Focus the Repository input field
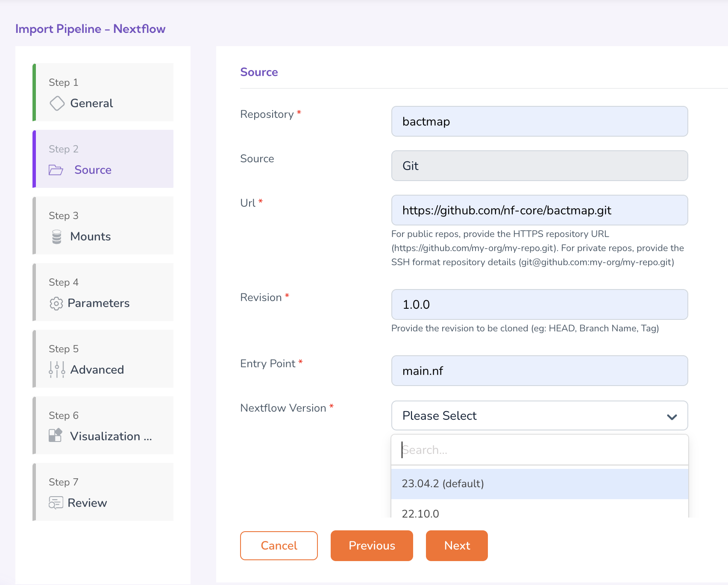The width and height of the screenshot is (728, 585). [539, 122]
